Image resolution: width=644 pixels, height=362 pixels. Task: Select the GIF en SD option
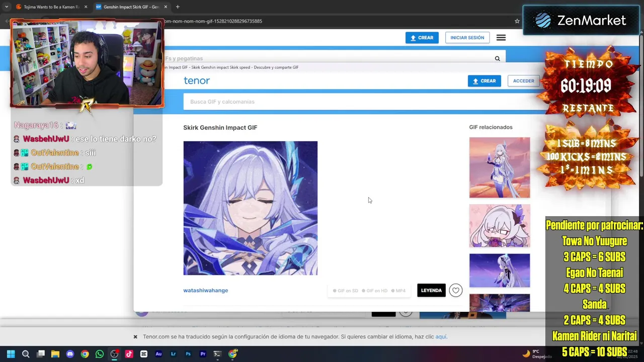point(346,291)
